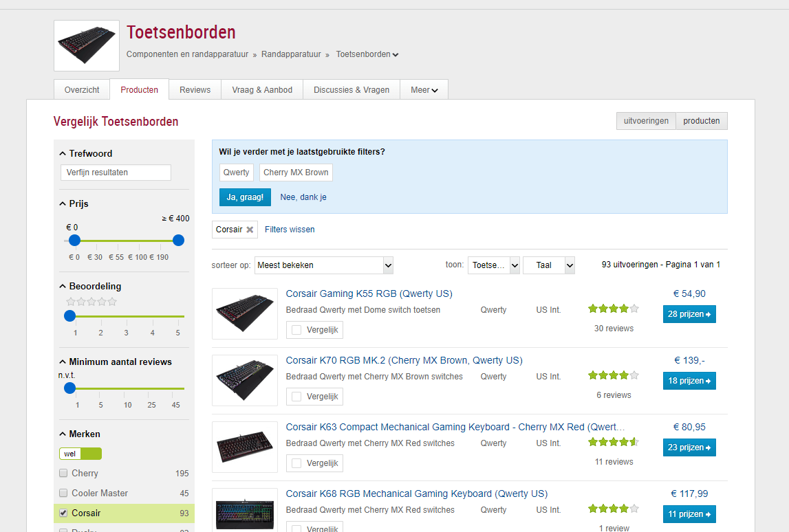This screenshot has height=532, width=789.
Task: Collapse the Merken filter section
Action: click(x=63, y=434)
